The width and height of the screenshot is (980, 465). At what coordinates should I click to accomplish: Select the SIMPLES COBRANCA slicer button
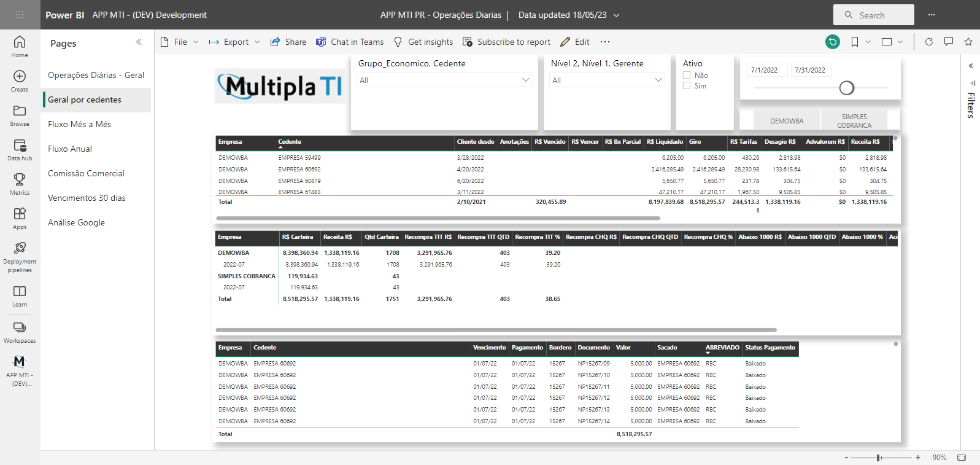(854, 120)
